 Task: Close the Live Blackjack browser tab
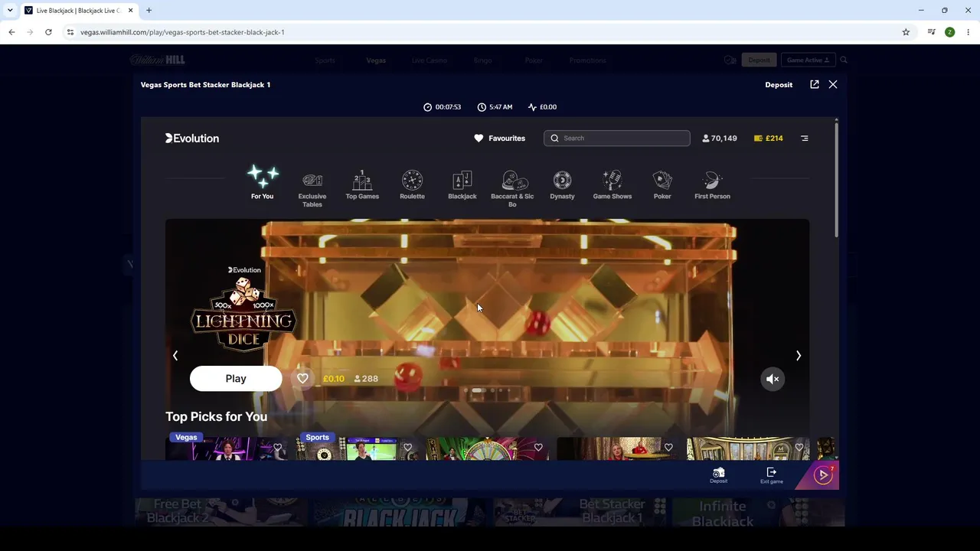click(x=131, y=11)
